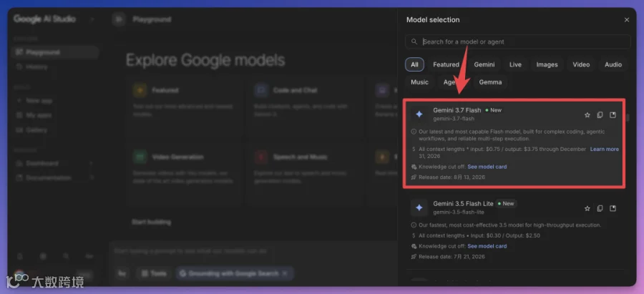Click the open-in-new icon for Gemini 3.5 Flash Lite
The height and width of the screenshot is (294, 644).
pos(613,209)
